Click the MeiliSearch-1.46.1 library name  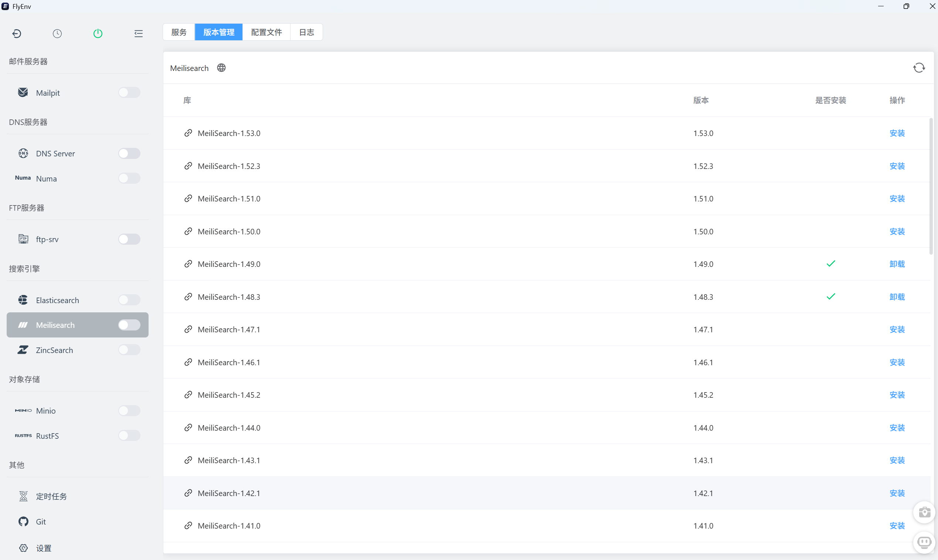pyautogui.click(x=229, y=362)
